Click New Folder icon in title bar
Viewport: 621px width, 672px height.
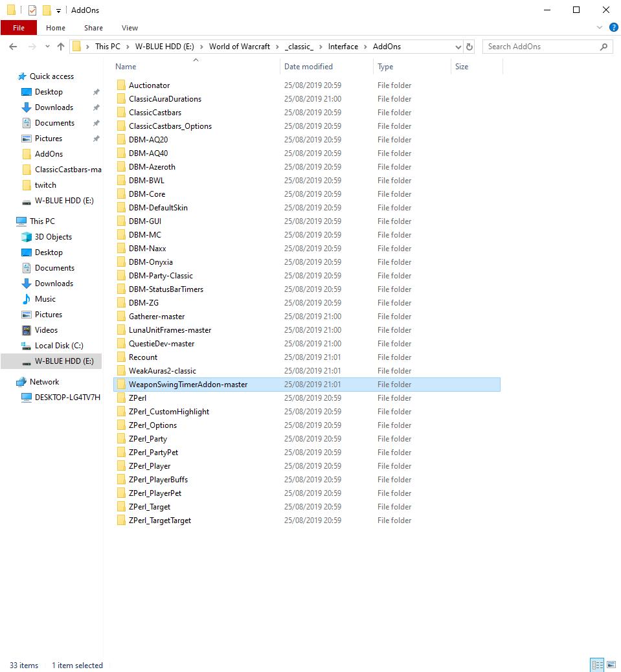tap(47, 10)
